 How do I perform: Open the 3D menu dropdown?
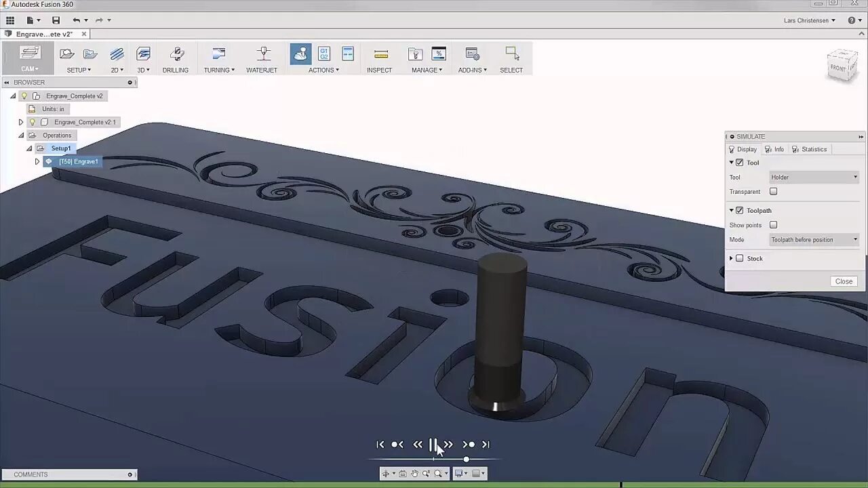click(143, 70)
